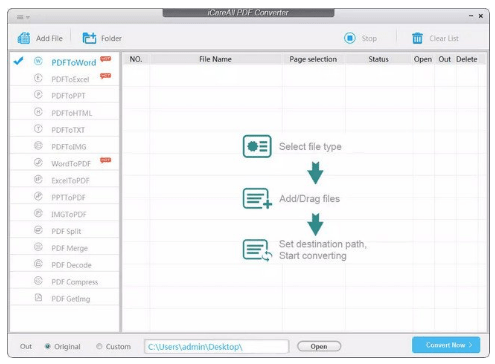The image size is (495, 364).
Task: Select the PDF Compress text label
Action: 75,282
